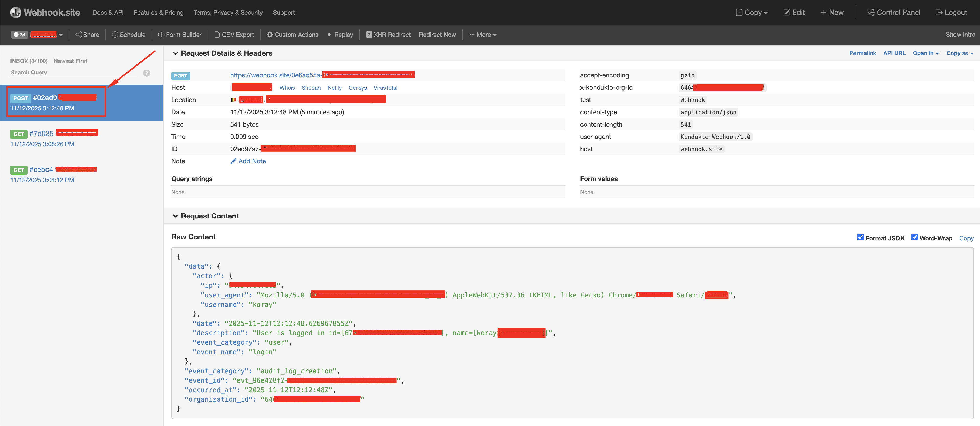Uncheck the Format JSON checkbox

tap(860, 237)
